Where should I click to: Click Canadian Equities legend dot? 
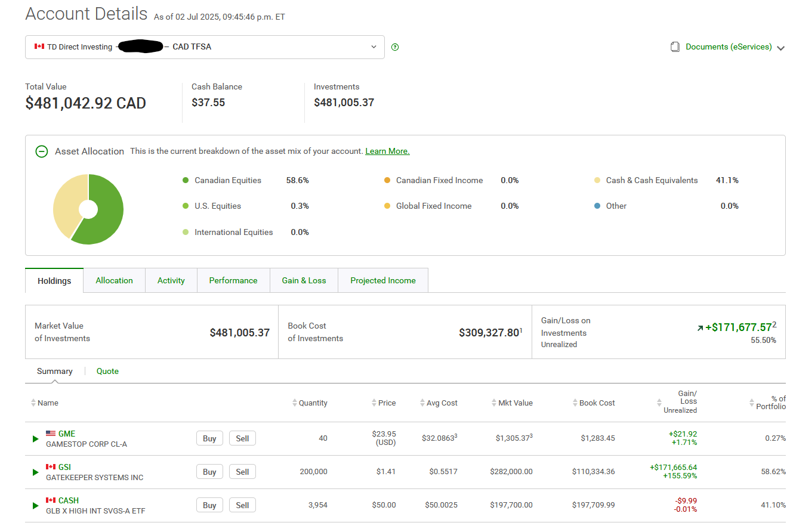click(186, 180)
